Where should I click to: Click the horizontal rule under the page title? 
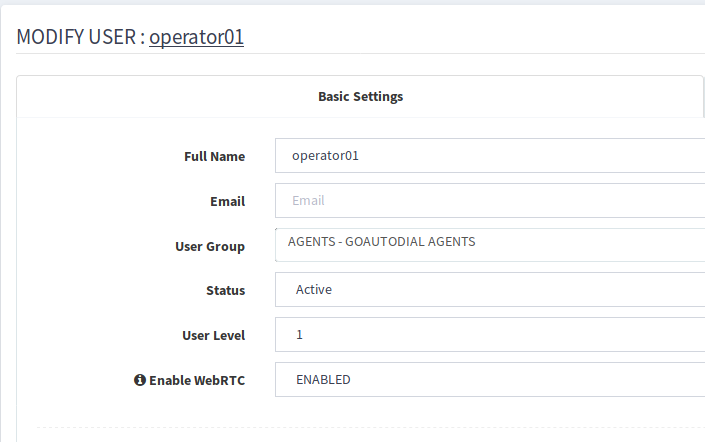[361, 54]
